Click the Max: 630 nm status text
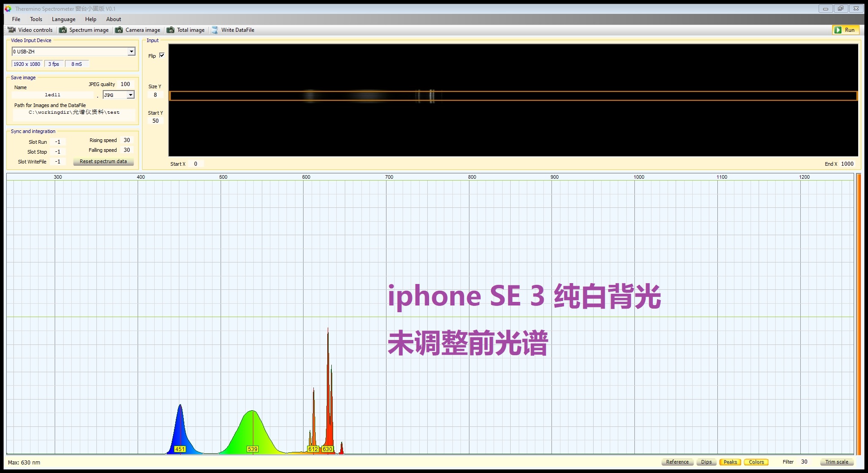This screenshot has width=868, height=473. tap(24, 463)
